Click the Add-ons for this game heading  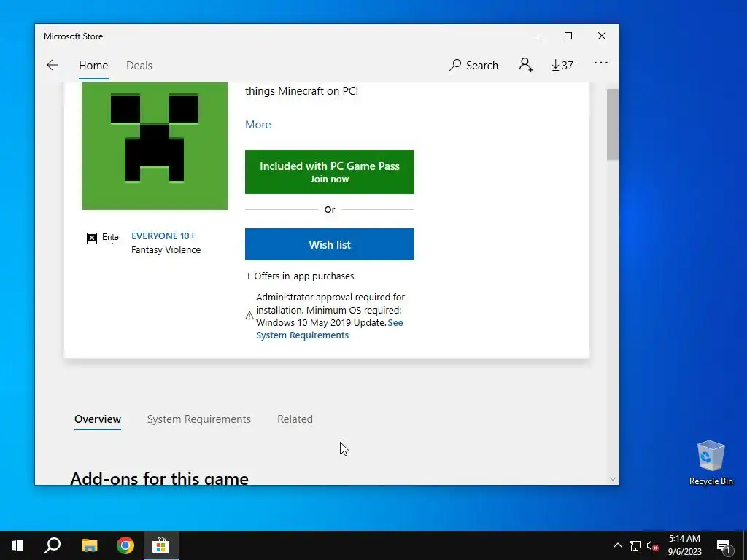[159, 478]
